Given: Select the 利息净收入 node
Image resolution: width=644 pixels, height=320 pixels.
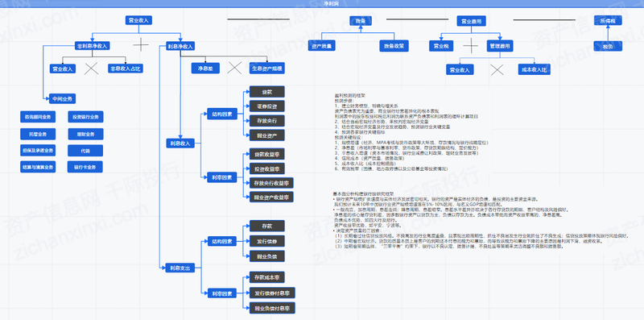Looking at the screenshot, I should tap(180, 46).
